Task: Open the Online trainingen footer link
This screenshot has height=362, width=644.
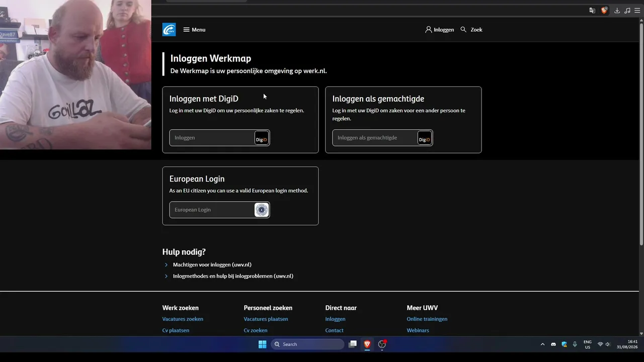Action: 427,319
